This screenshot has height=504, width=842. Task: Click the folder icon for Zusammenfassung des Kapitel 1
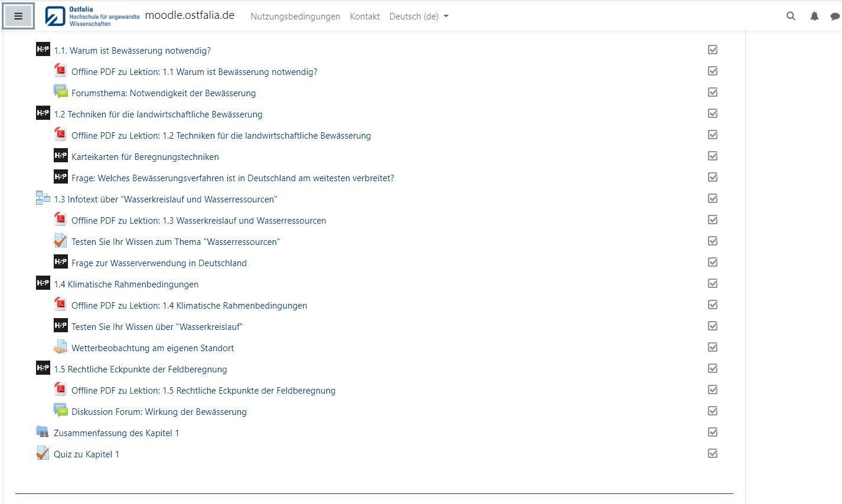coord(43,432)
